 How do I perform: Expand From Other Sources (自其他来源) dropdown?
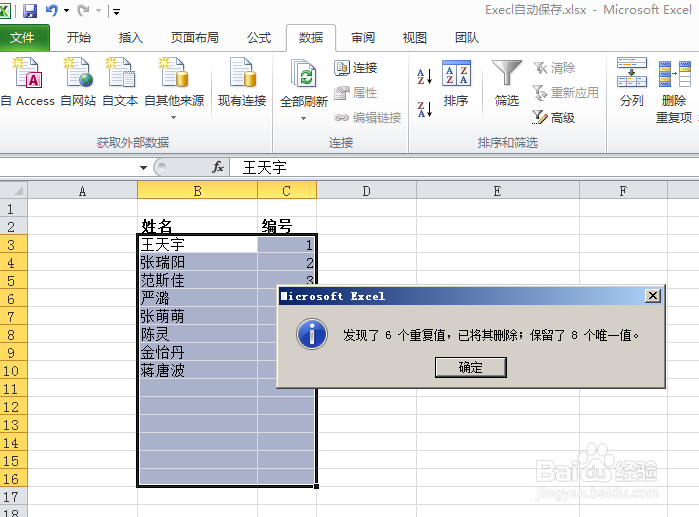tap(174, 118)
